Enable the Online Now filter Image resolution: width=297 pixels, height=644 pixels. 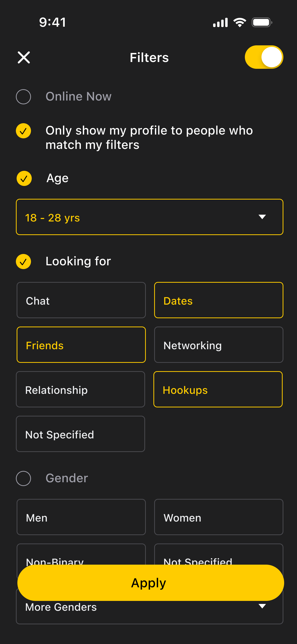[x=23, y=97]
